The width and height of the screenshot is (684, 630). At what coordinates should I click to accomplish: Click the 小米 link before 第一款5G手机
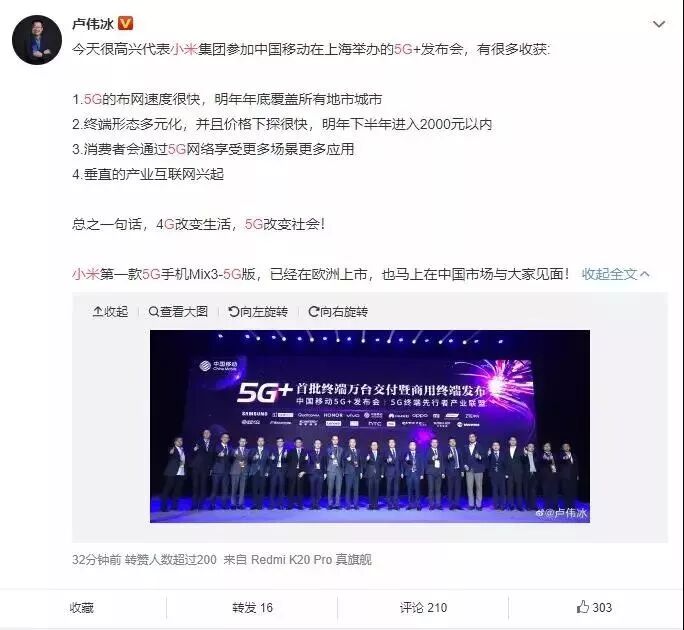86,274
